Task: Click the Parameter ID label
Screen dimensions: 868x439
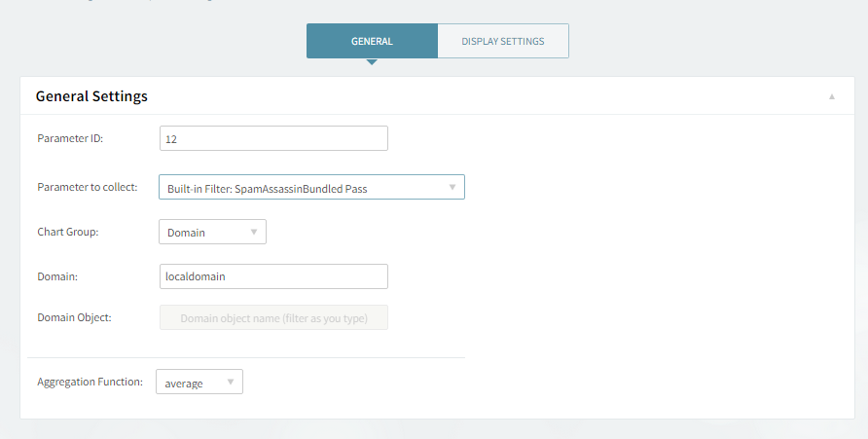Action: pos(70,139)
